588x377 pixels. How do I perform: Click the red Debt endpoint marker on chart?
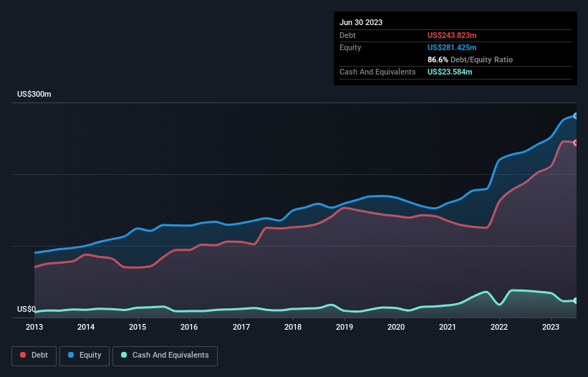[575, 143]
